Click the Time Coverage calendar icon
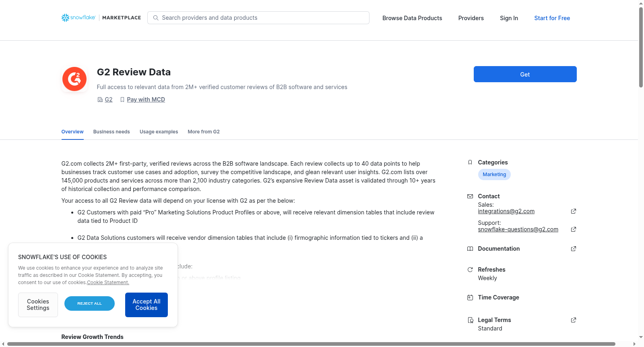Viewport: 644px width, 347px height. point(470,297)
